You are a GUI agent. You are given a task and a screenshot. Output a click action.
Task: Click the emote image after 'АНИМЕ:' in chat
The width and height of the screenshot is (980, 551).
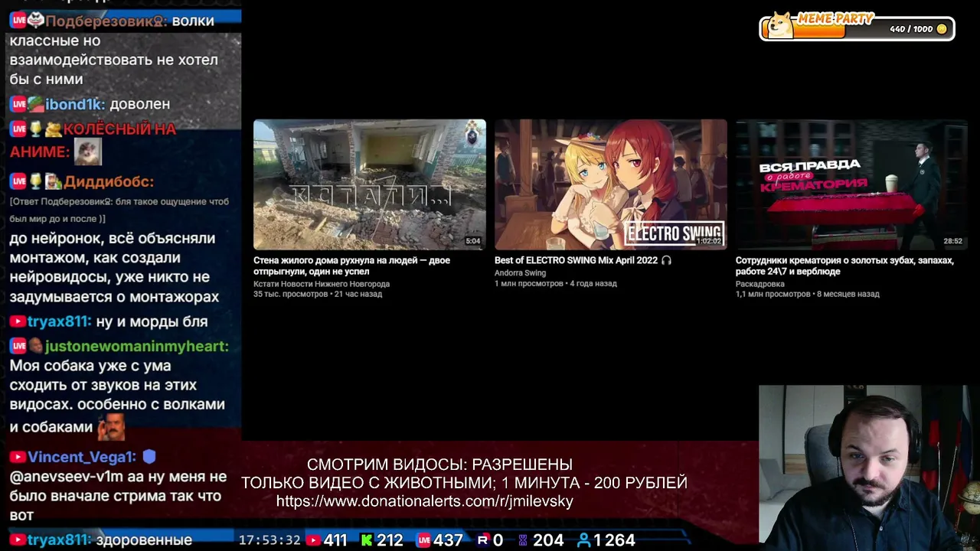[x=88, y=152]
